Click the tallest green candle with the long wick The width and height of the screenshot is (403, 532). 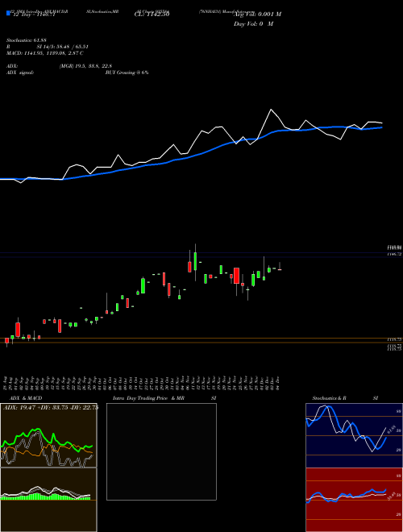pyautogui.click(x=195, y=262)
